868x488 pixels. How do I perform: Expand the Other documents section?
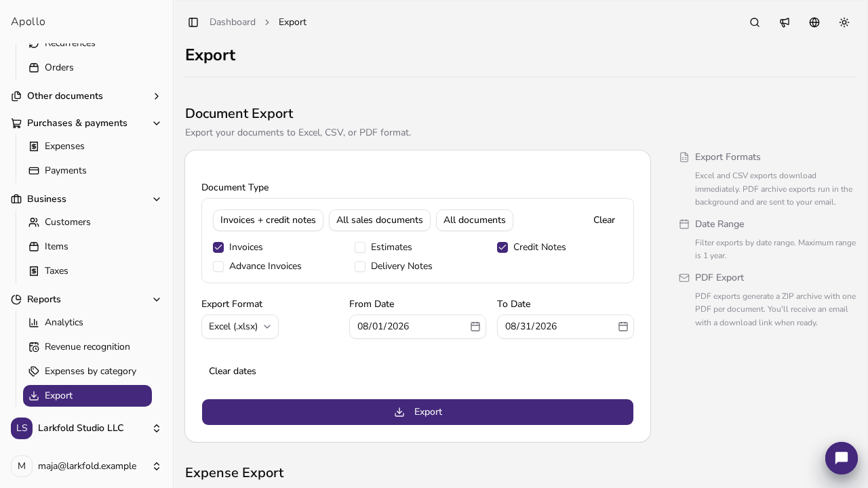coord(87,96)
